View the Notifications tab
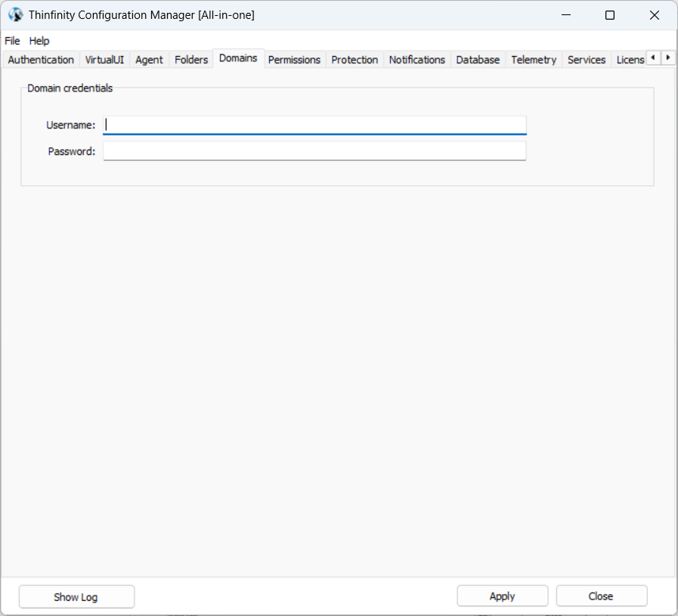 point(416,60)
